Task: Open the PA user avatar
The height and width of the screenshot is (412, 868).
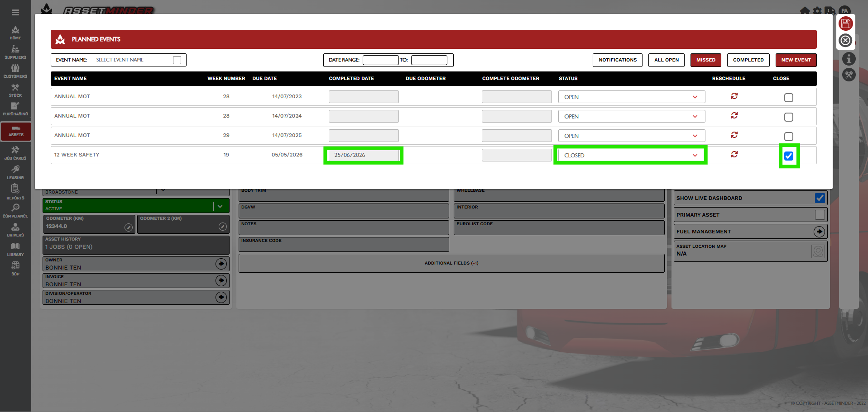Action: point(844,10)
